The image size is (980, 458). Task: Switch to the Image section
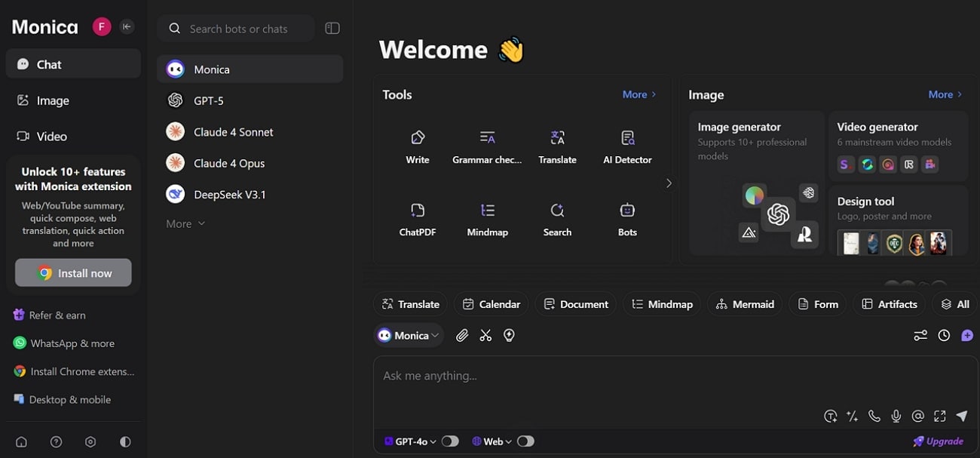pos(73,100)
